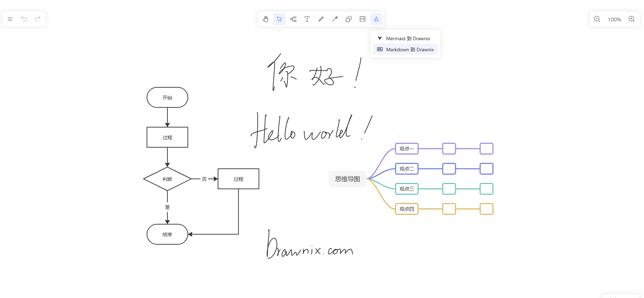
Task: Select the mind map tool
Action: click(293, 19)
